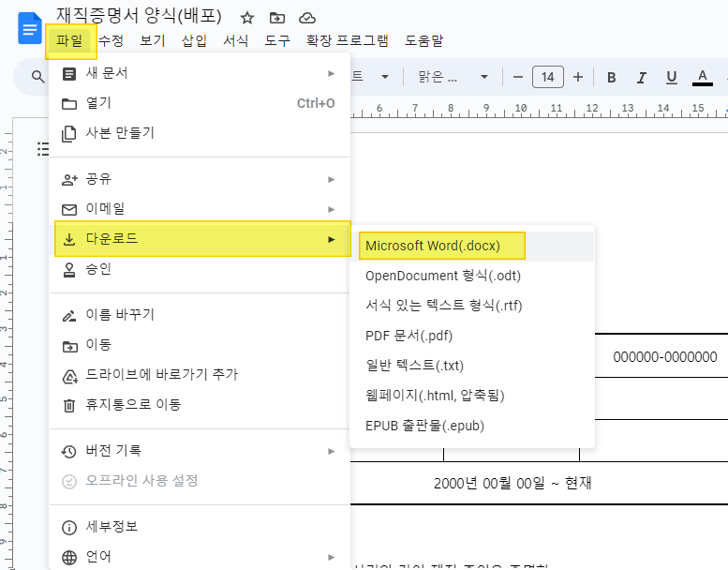Click the 2000년 00월 00일 ~ 현재 text
Screen dimensions: 728x570
[513, 483]
